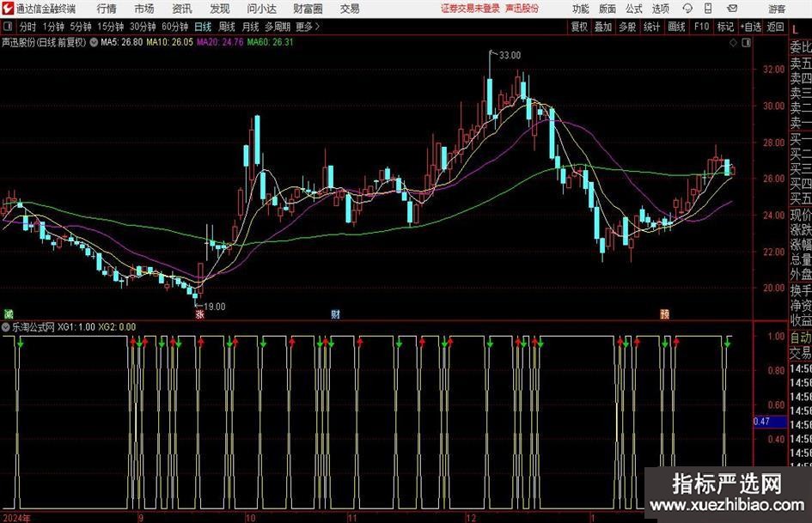Open the 发现 menu

point(220,9)
